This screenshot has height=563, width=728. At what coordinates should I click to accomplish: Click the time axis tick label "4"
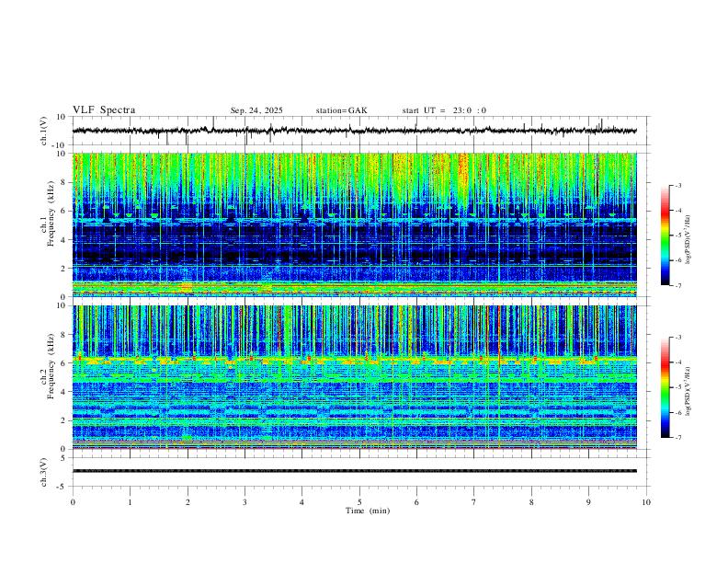pos(301,502)
